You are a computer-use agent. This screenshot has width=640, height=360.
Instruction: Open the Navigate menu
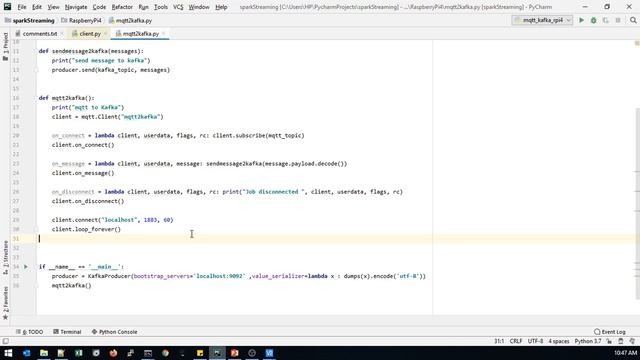pos(76,7)
